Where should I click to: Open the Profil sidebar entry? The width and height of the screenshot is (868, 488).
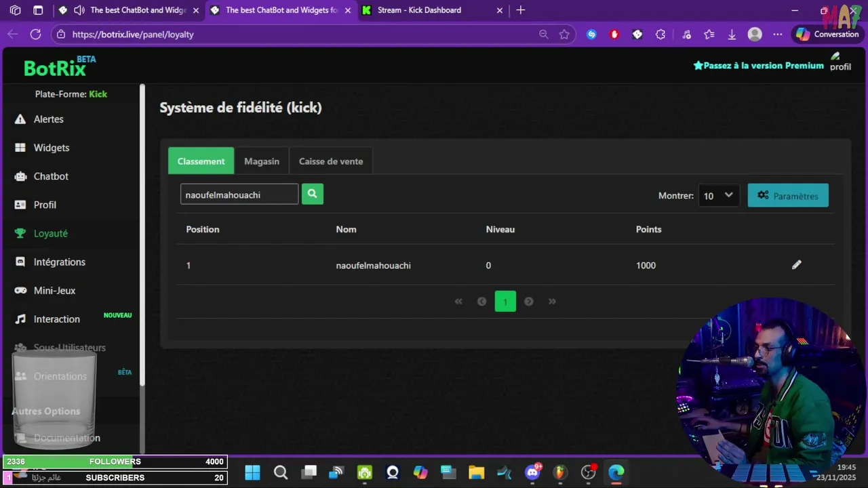pyautogui.click(x=36, y=205)
